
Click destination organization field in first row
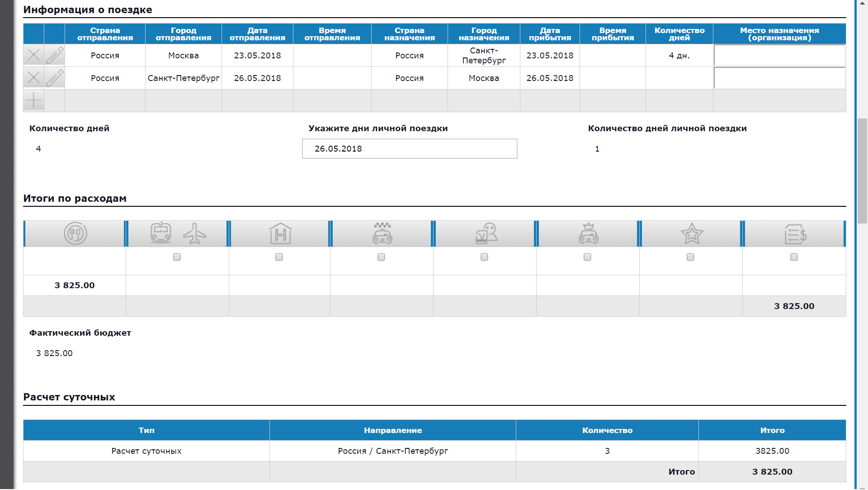click(x=779, y=56)
